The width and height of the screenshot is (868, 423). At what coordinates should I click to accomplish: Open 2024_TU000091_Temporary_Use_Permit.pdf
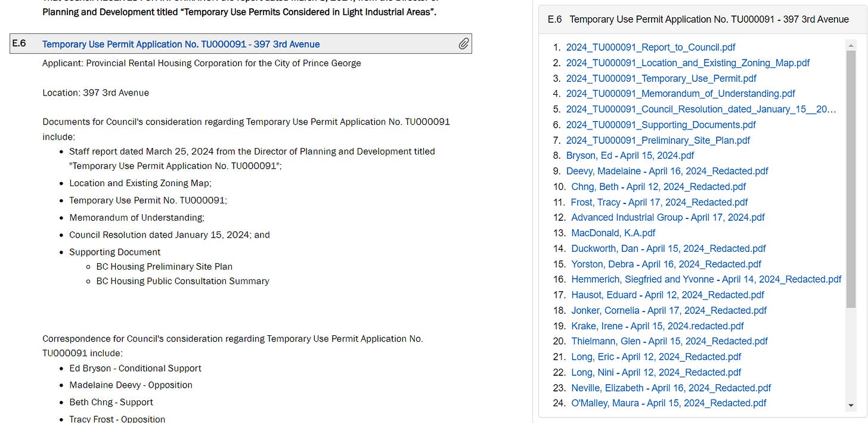(x=661, y=78)
